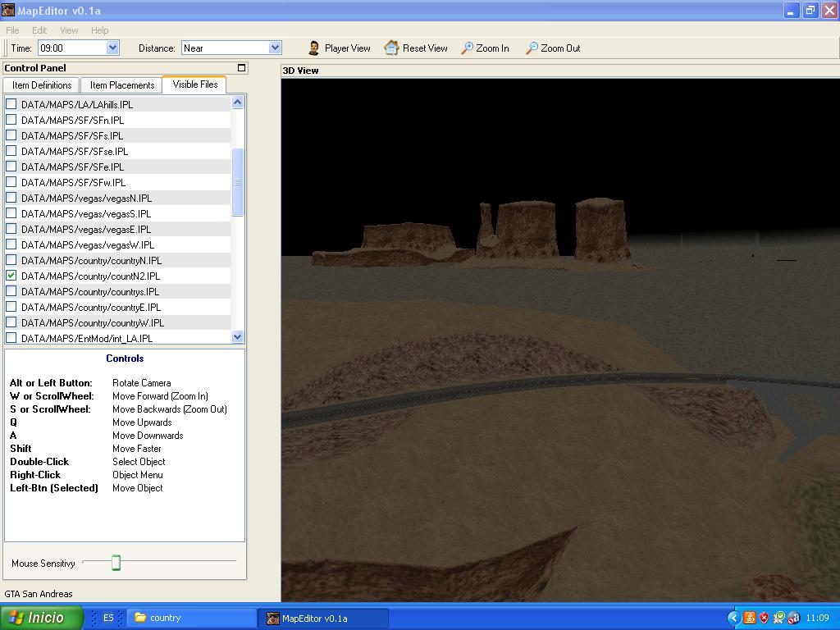Click the Zoom Out button label
840x630 pixels.
(560, 48)
